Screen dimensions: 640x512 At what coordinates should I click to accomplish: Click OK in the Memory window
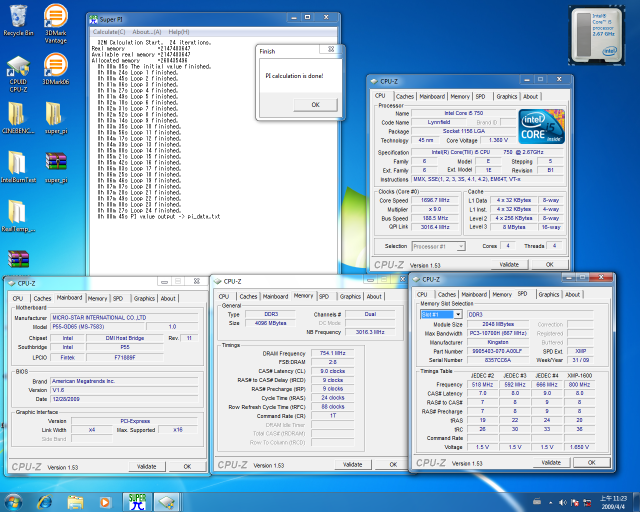[x=393, y=464]
